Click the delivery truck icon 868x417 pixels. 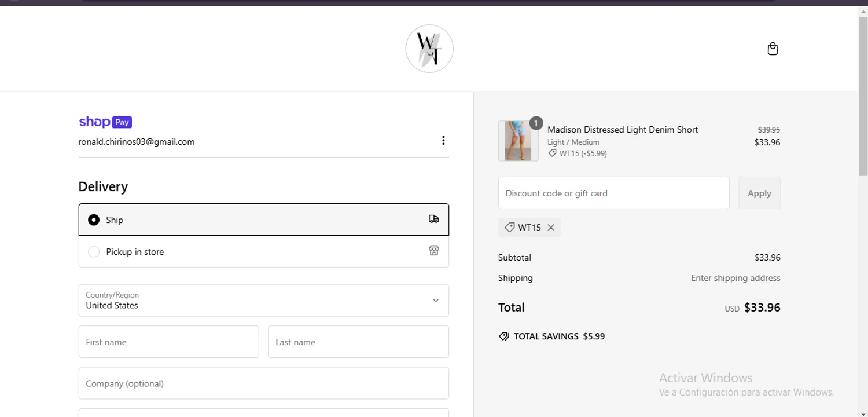click(x=434, y=219)
